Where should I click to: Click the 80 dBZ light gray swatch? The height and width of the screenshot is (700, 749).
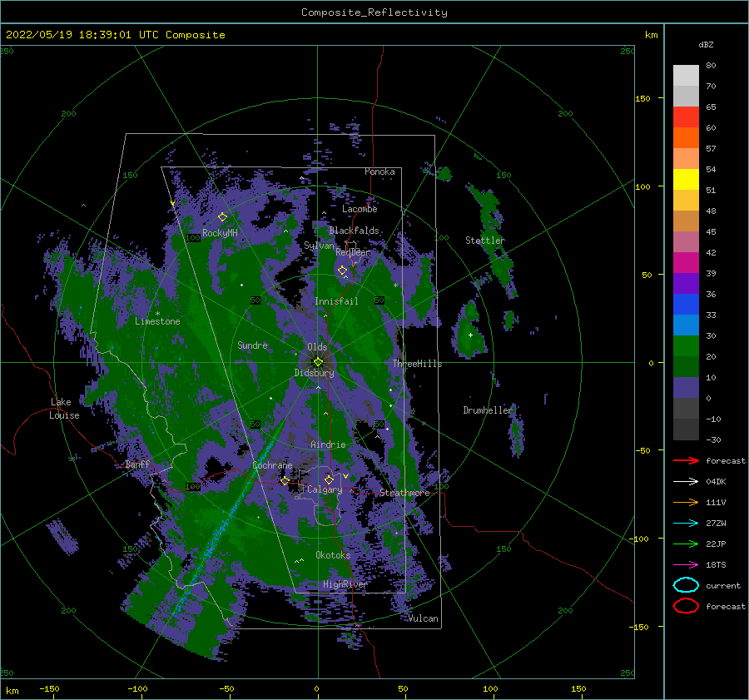tap(686, 75)
